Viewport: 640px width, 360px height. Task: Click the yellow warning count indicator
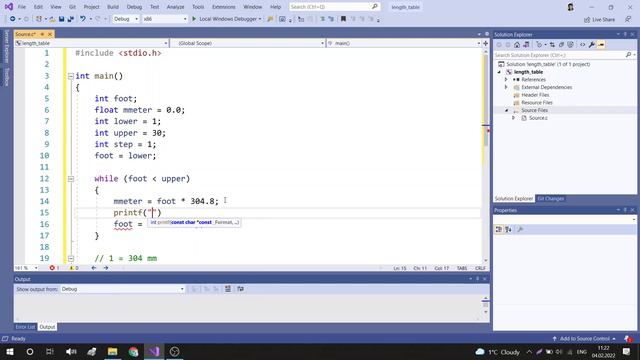[74, 268]
